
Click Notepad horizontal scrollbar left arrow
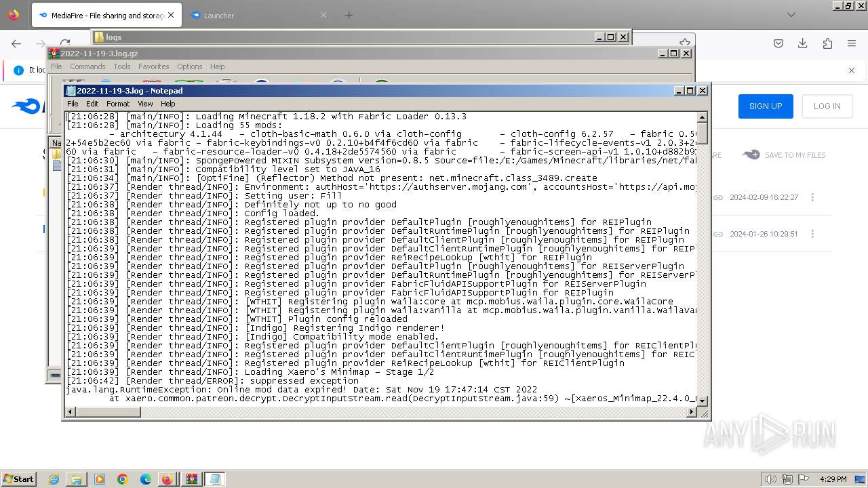71,411
